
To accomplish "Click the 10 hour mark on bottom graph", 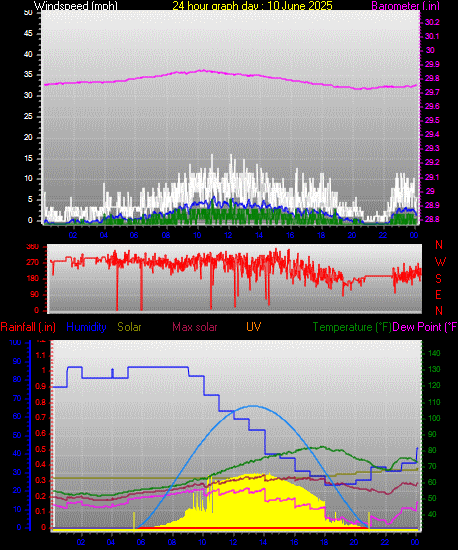I will tap(202, 542).
